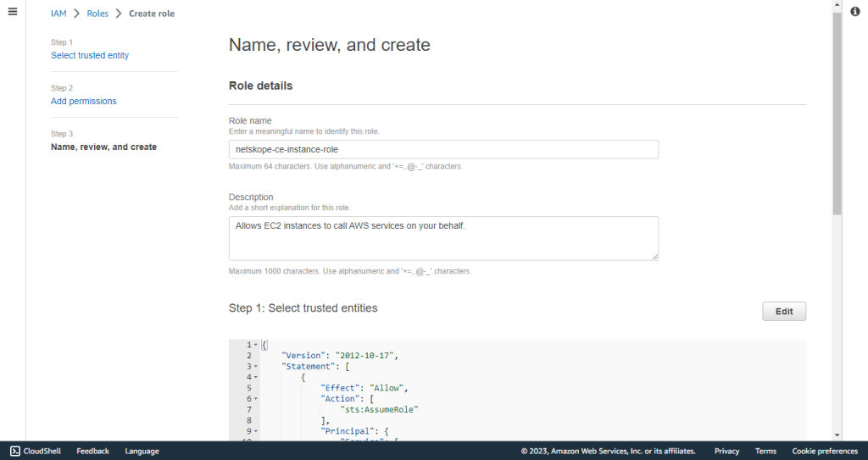Collapse JSON line 1 fold arrow
The height and width of the screenshot is (460, 868).
pyautogui.click(x=256, y=345)
